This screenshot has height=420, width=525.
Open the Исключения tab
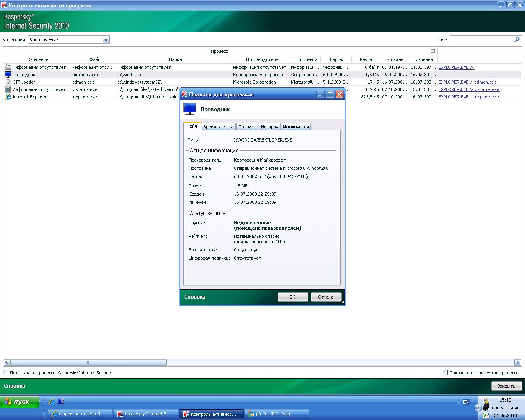296,127
